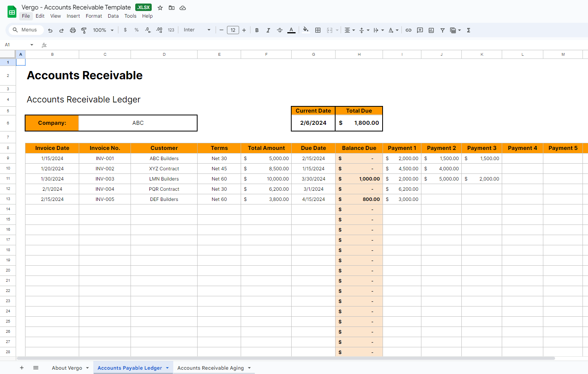The height and width of the screenshot is (374, 588).
Task: Click the Name box showing A1
Action: [16, 45]
